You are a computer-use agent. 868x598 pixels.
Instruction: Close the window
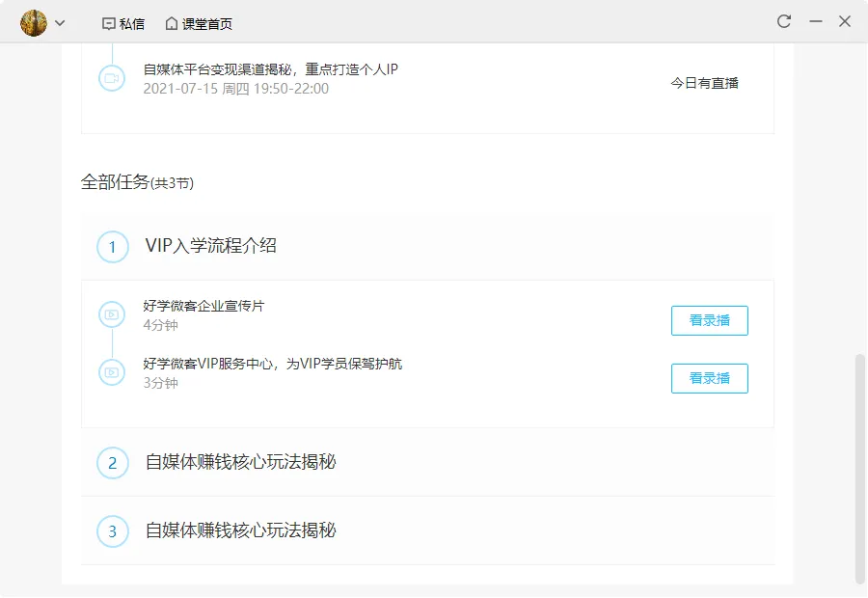tap(844, 21)
